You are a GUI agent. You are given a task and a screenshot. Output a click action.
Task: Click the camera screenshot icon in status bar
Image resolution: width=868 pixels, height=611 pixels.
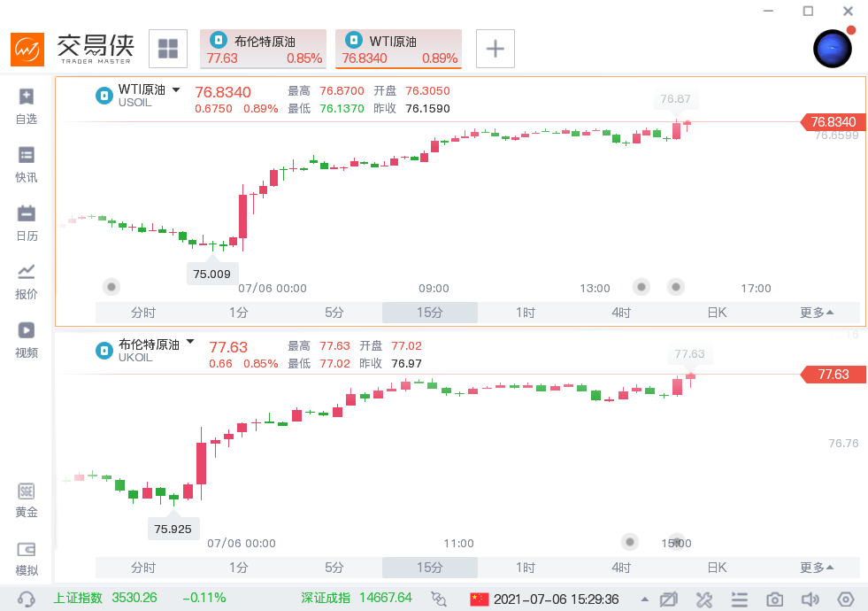(774, 599)
